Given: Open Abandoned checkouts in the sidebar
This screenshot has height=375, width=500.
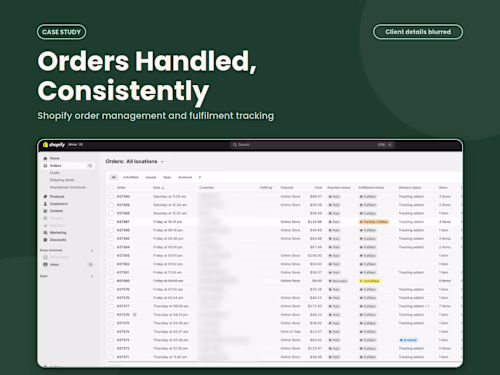Looking at the screenshot, I should 68,187.
